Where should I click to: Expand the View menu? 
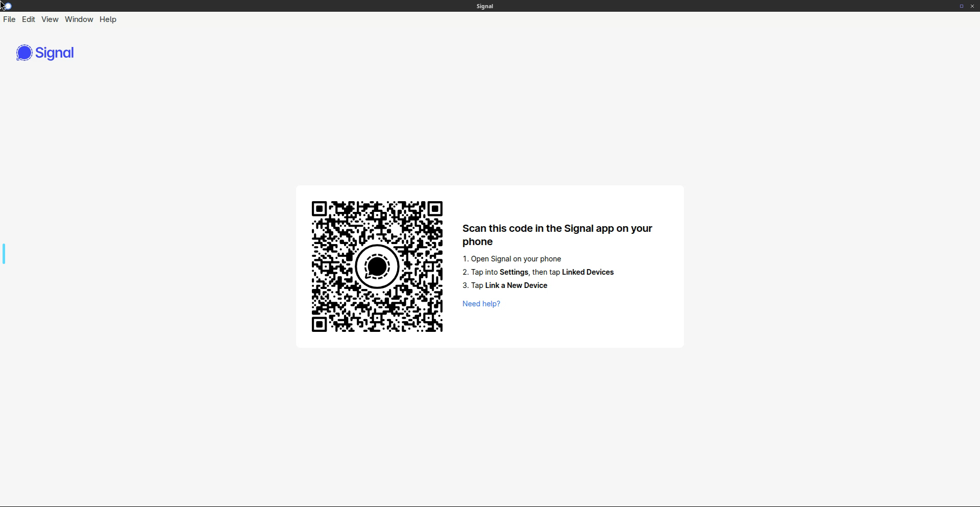coord(50,19)
